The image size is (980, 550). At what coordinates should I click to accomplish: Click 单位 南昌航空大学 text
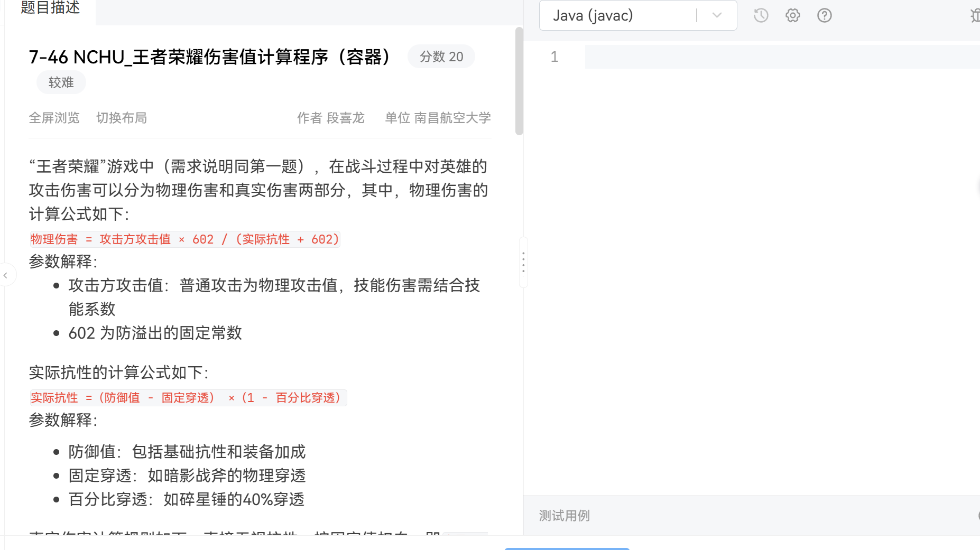click(x=438, y=118)
